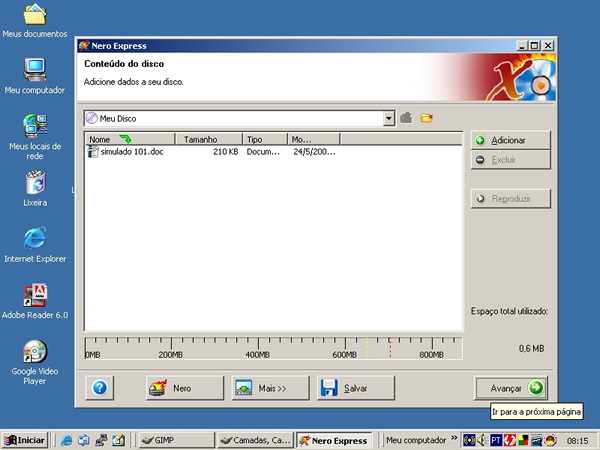The image size is (600, 450).
Task: Maximize the Nero Express window
Action: (x=535, y=46)
